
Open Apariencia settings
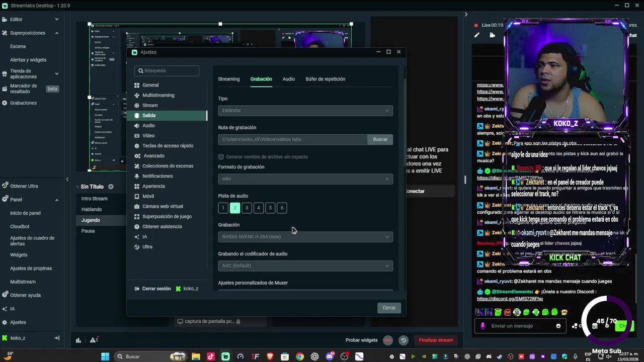[x=153, y=186]
